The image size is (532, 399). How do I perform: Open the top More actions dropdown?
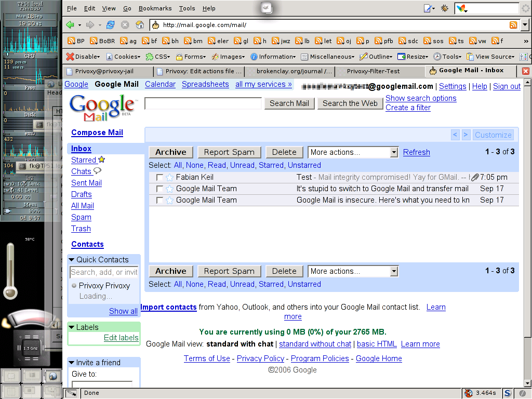(x=353, y=152)
